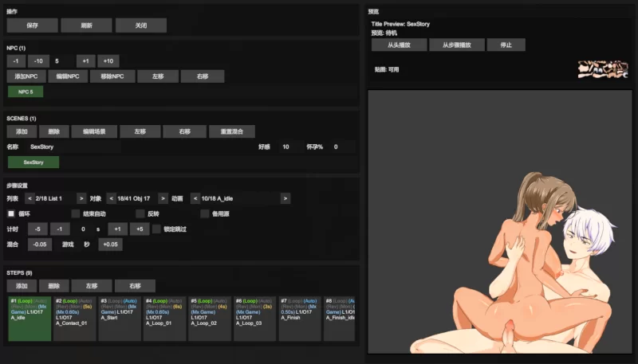Screen dimensions: 638x364
Task: Click the sprite sheet thumbnail beside 贴图
Action: coord(603,69)
